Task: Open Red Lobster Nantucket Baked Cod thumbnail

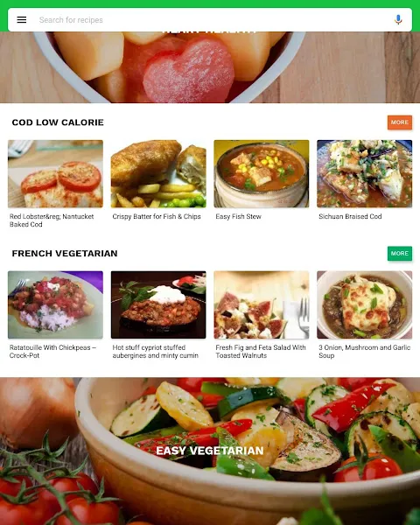Action: tap(55, 174)
